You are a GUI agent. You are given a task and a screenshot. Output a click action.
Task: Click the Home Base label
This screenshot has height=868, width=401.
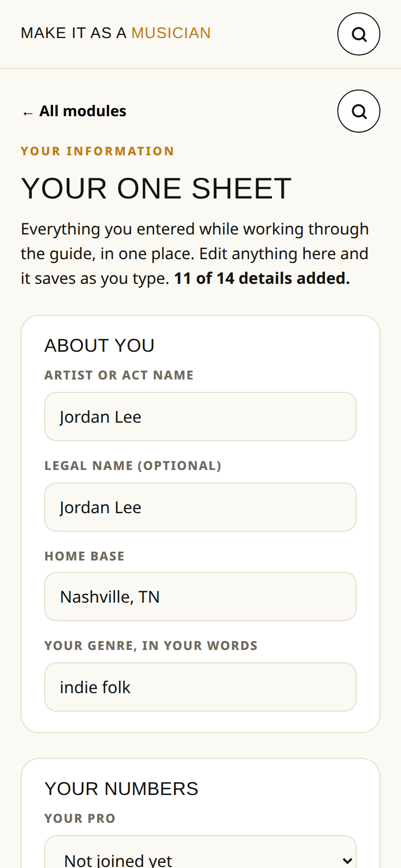[x=84, y=556]
